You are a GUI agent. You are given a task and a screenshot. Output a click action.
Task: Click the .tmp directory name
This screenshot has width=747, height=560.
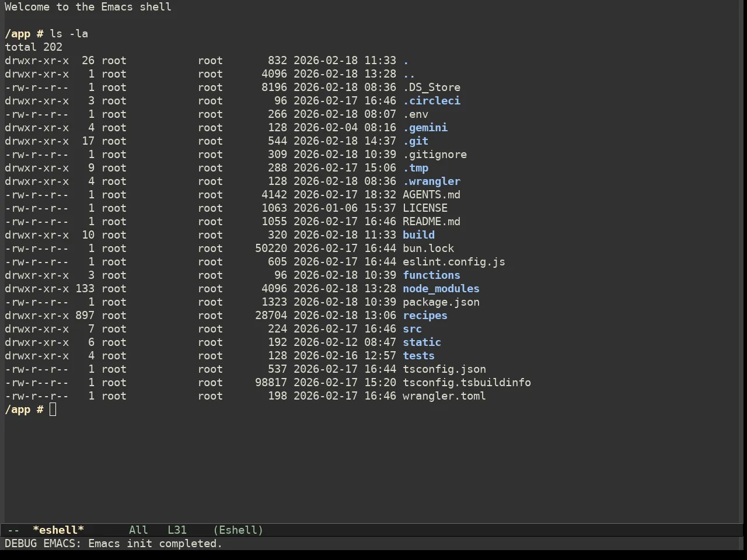pos(416,168)
